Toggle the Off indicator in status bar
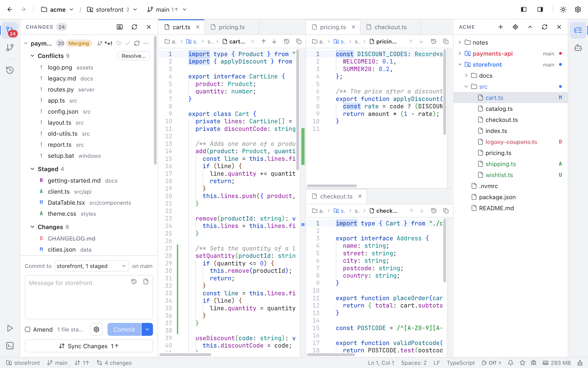588x368 pixels. coord(491,363)
